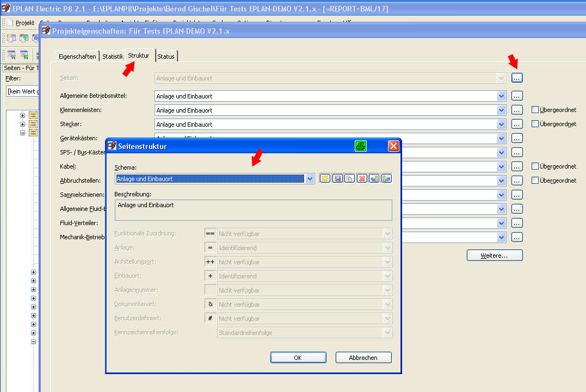Click the green cart icon in the second toolbar row
Image resolution: width=586 pixels, height=392 pixels.
point(24,55)
